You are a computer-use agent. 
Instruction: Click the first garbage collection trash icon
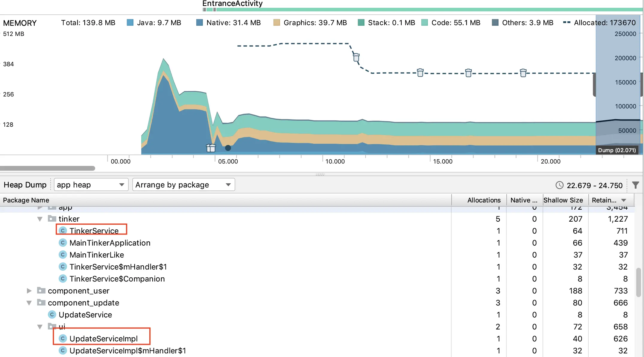(356, 57)
